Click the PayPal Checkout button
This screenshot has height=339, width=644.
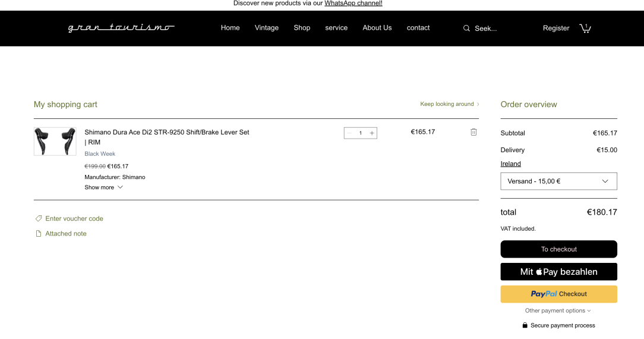coord(558,294)
